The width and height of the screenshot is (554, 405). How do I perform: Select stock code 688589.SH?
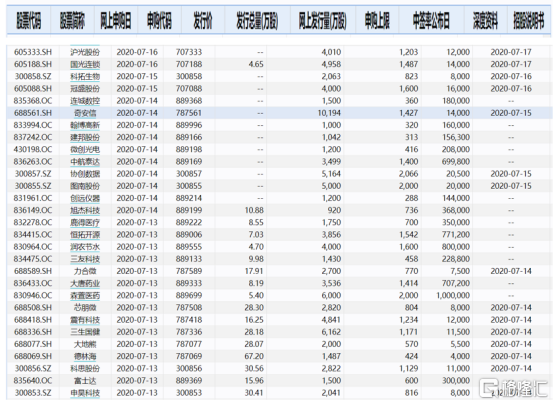click(33, 271)
